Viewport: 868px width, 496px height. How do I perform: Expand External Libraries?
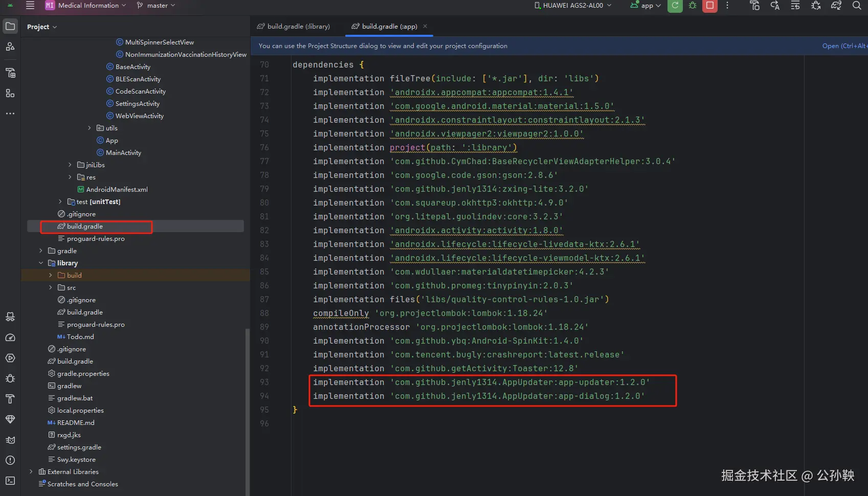(31, 472)
